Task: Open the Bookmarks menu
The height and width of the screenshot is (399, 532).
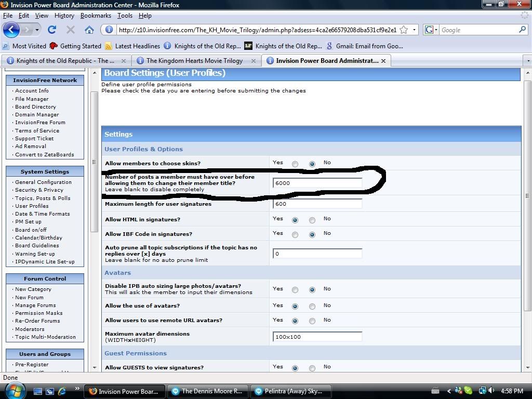Action: click(x=96, y=16)
